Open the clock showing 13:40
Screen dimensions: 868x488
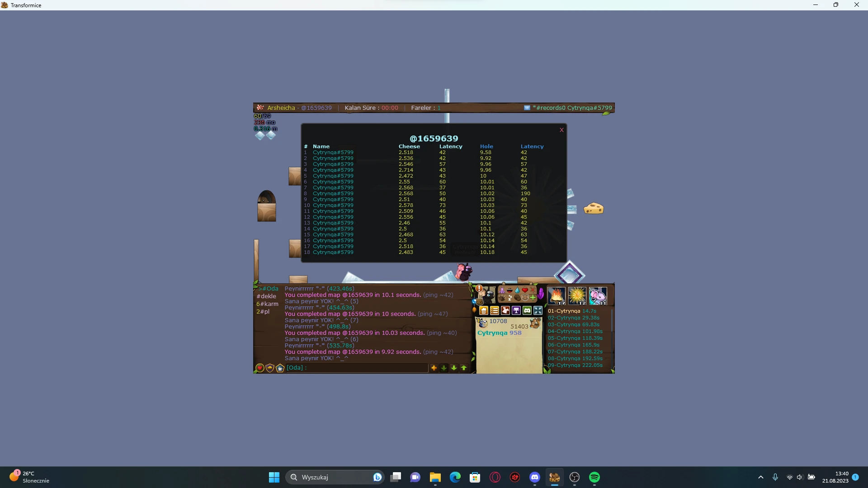point(835,477)
